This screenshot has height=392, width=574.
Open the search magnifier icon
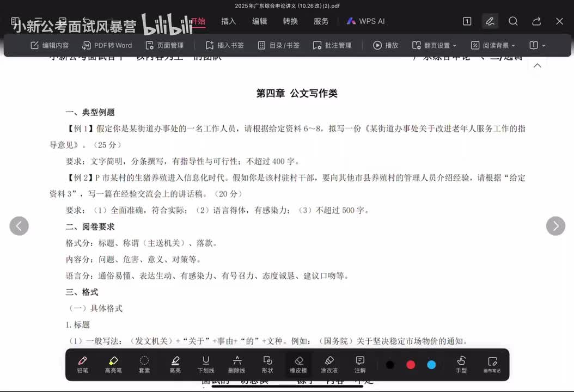513,21
